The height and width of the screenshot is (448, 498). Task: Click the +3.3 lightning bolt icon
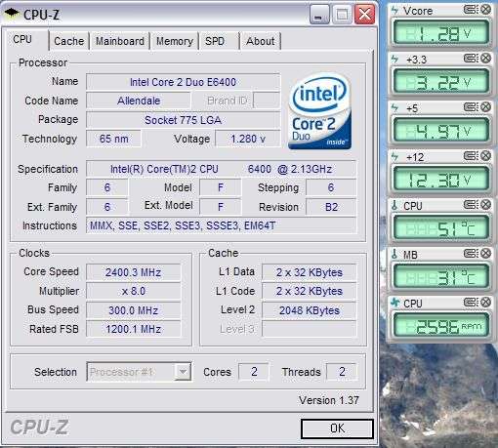pyautogui.click(x=394, y=59)
